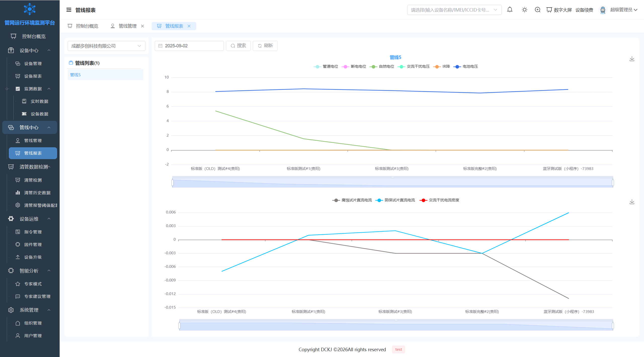Image resolution: width=644 pixels, height=357 pixels.
Task: Download the upper chart as image
Action: [x=632, y=59]
